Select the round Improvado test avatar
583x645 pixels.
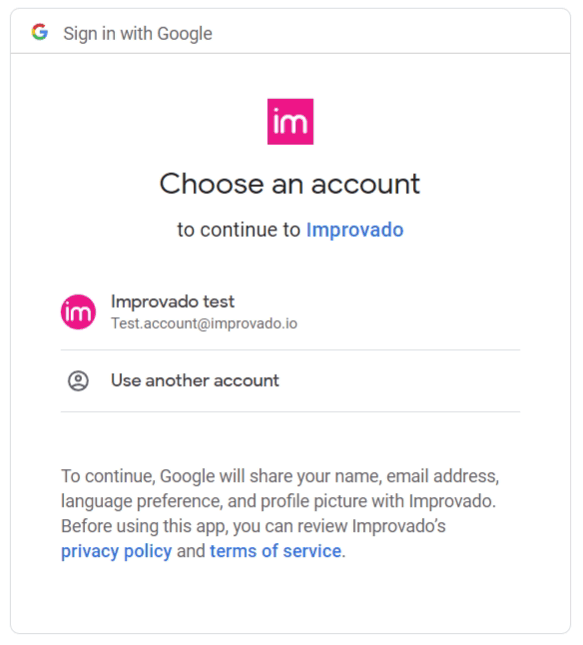(78, 312)
